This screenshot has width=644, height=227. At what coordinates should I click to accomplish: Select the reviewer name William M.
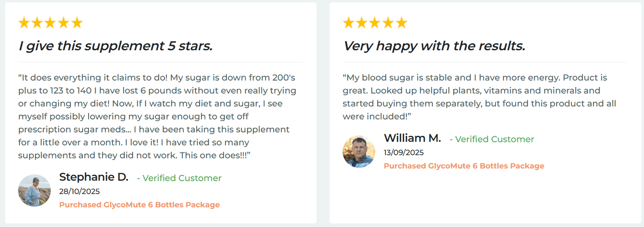pyautogui.click(x=412, y=138)
